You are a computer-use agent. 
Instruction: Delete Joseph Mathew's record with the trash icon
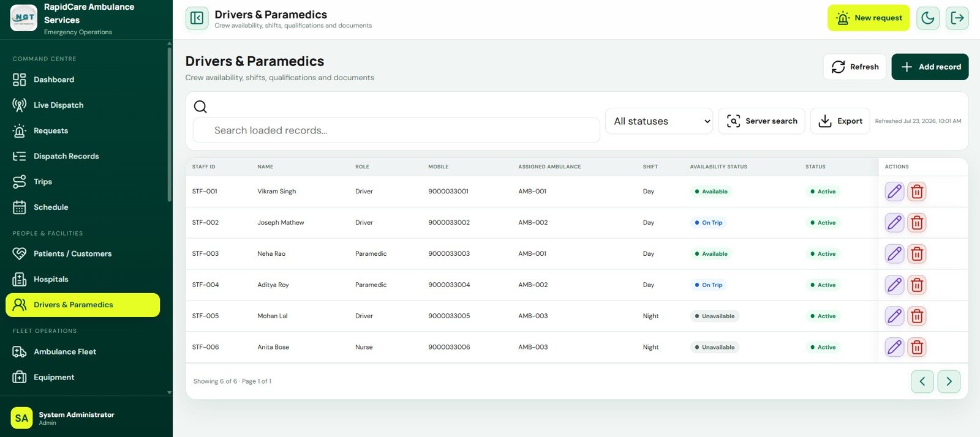pos(917,223)
